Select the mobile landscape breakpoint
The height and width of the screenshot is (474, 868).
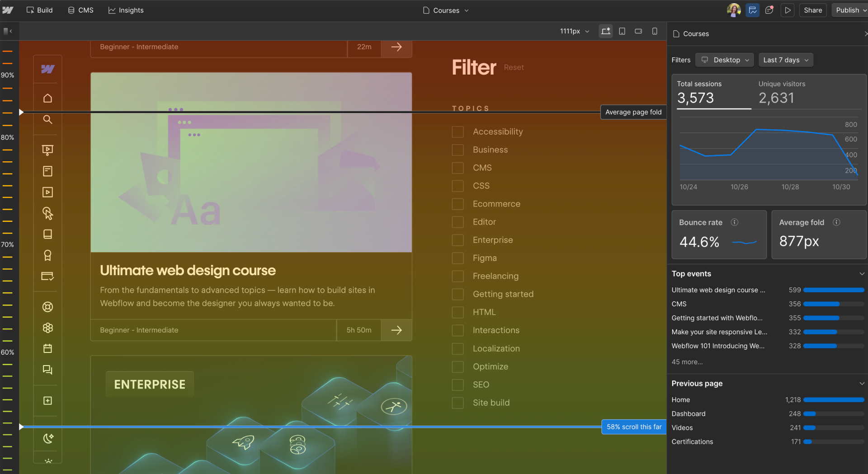click(638, 31)
